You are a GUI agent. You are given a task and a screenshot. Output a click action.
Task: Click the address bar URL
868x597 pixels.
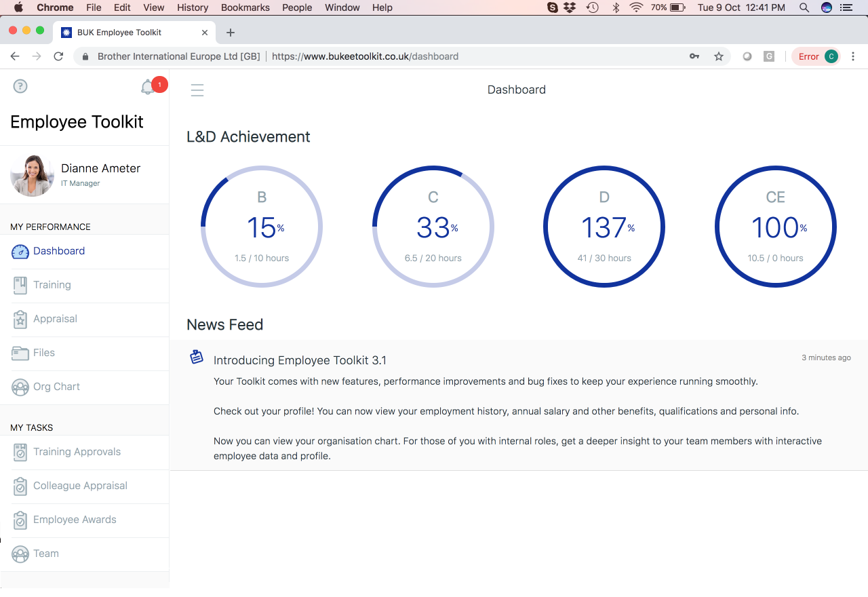click(365, 56)
